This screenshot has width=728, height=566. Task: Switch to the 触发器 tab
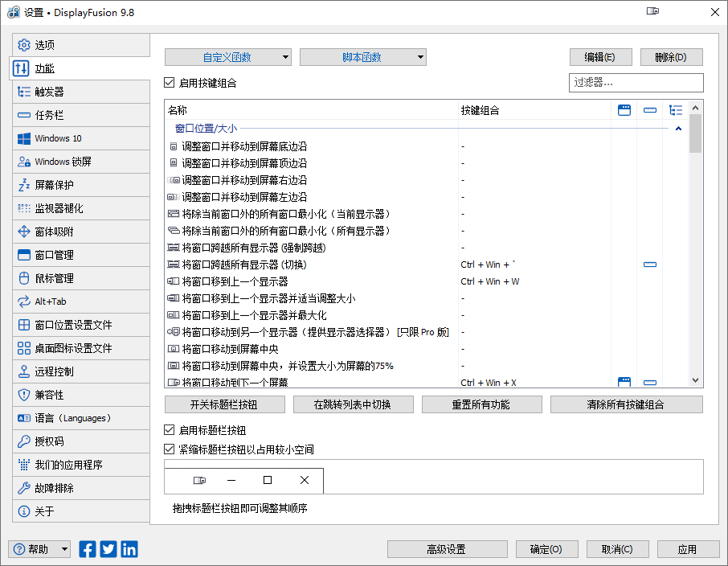[x=81, y=92]
